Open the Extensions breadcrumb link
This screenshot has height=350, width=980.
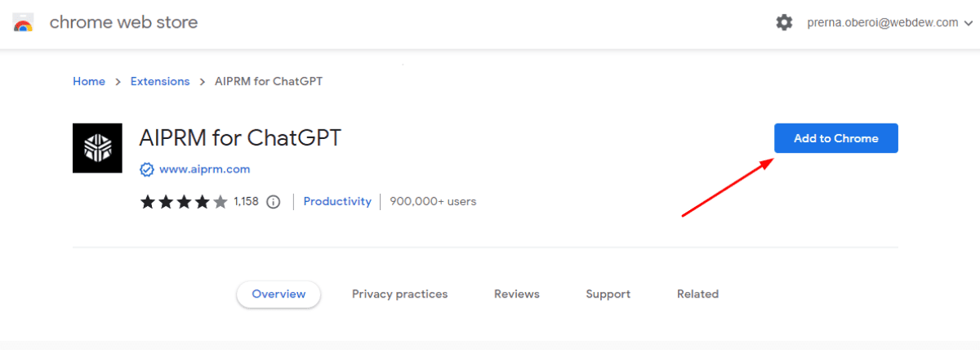click(x=160, y=82)
